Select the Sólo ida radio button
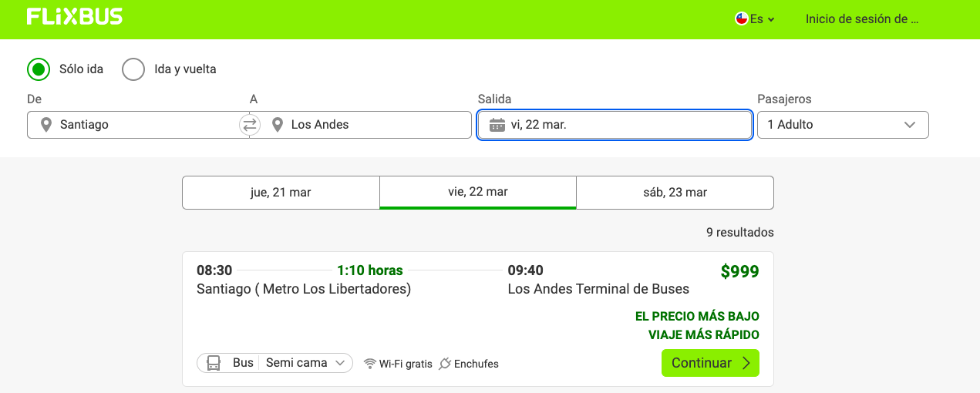The width and height of the screenshot is (980, 393). 39,69
